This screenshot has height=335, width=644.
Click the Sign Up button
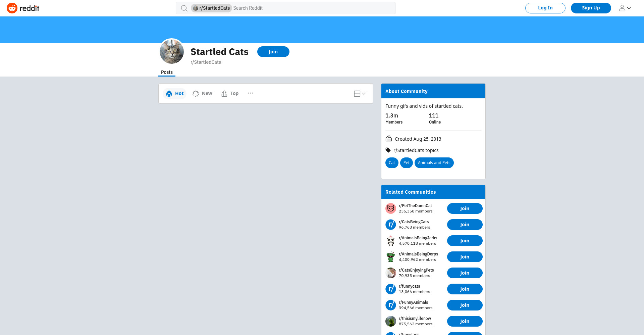591,8
